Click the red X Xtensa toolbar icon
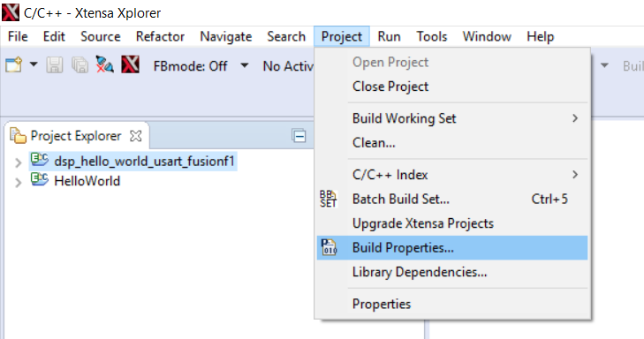The height and width of the screenshot is (339, 644). (130, 64)
